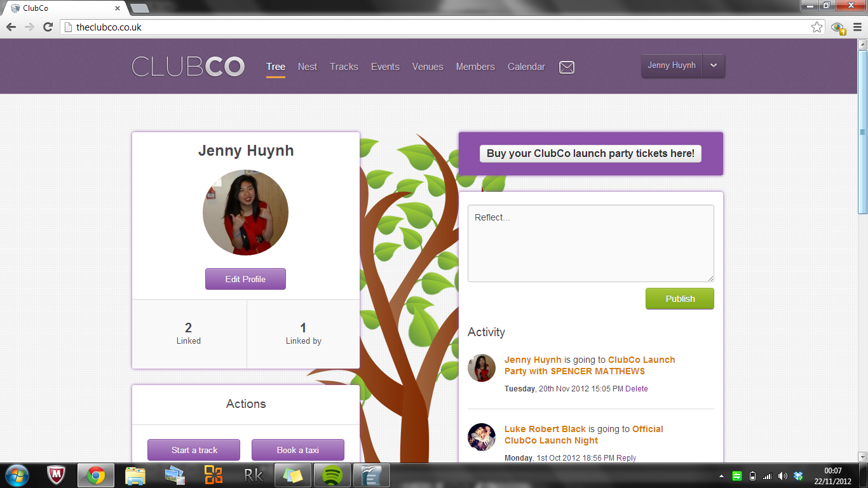Open a new browser tab
Screen dimensions: 868x488
point(139,8)
